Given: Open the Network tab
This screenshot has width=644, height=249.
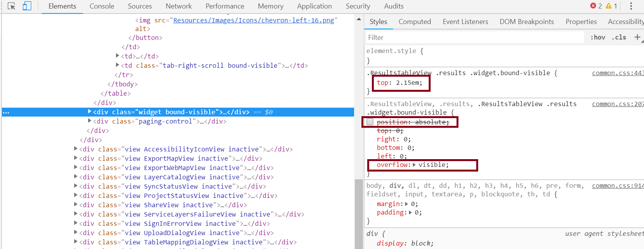Looking at the screenshot, I should [179, 6].
